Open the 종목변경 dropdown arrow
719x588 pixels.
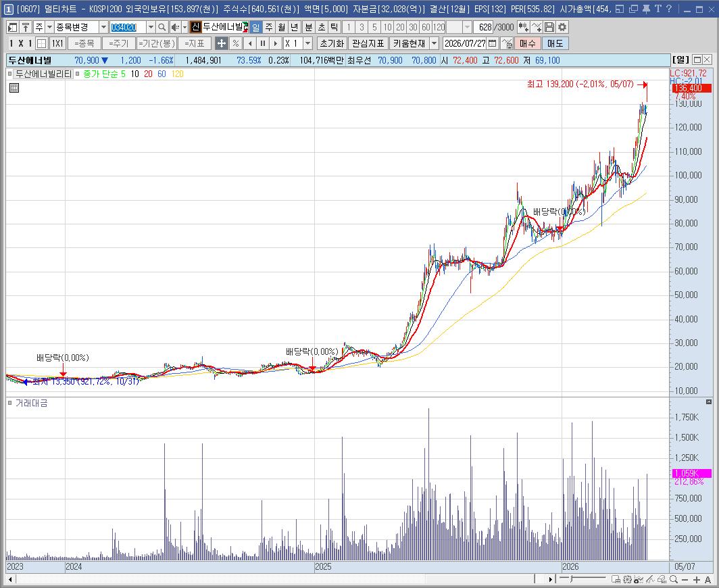coord(103,28)
